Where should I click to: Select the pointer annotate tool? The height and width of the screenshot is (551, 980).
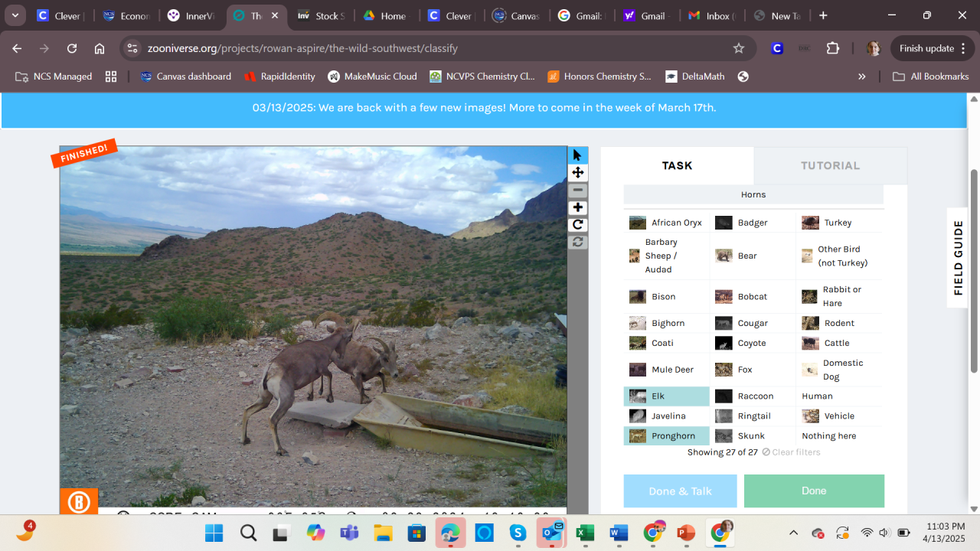pyautogui.click(x=578, y=155)
